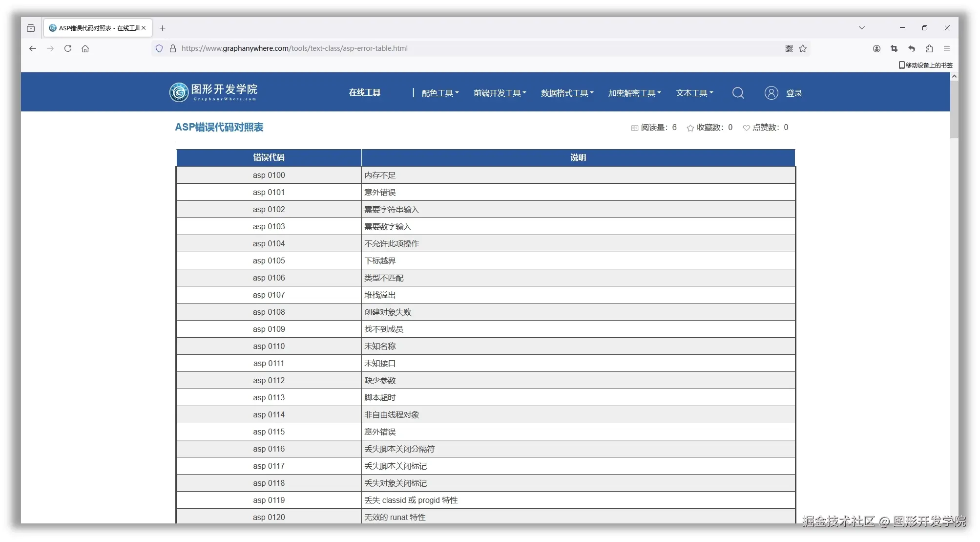Image resolution: width=980 pixels, height=542 pixels.
Task: Click the undo arrow icon in the toolbar
Action: (x=911, y=48)
